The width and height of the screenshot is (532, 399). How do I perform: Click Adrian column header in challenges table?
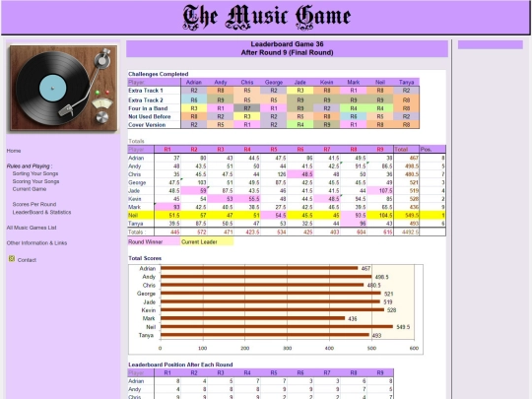click(194, 82)
